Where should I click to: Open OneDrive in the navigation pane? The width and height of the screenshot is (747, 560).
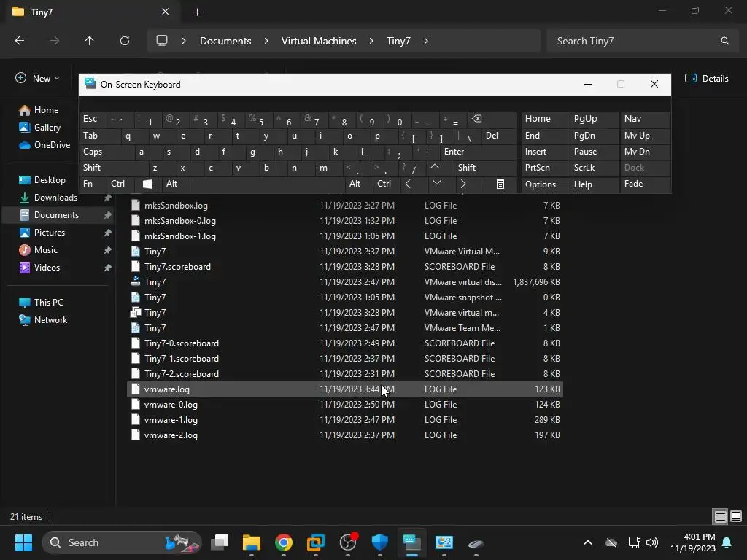(52, 145)
